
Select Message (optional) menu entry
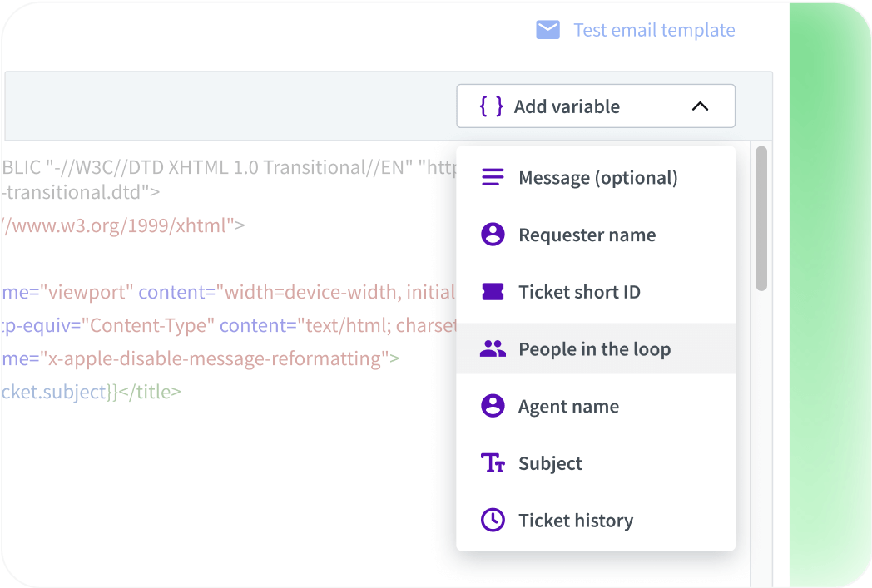click(597, 176)
